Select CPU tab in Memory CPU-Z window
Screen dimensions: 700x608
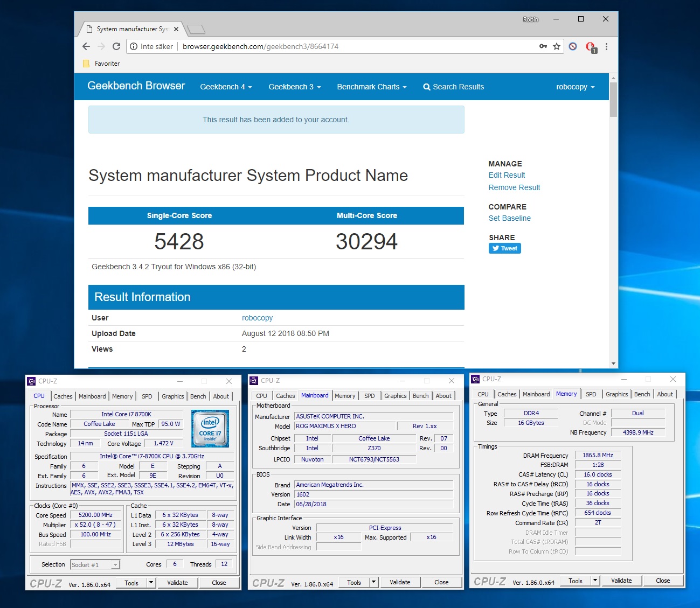coord(483,394)
